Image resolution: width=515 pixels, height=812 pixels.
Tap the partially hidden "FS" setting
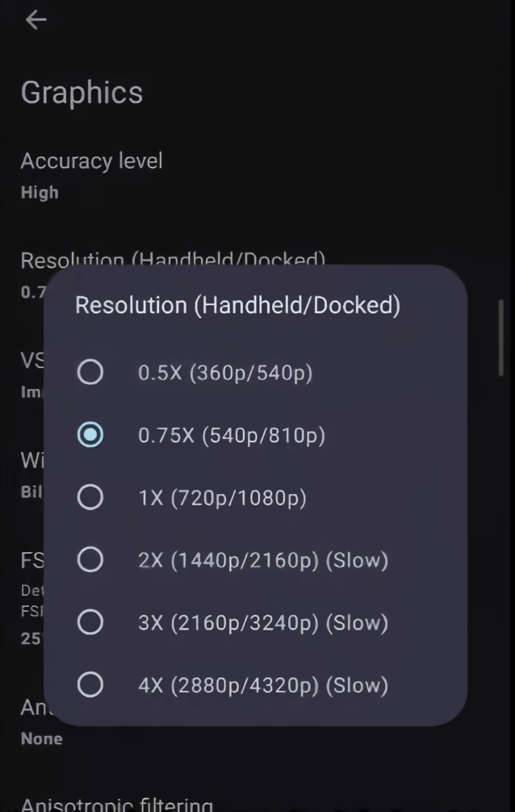(31, 560)
